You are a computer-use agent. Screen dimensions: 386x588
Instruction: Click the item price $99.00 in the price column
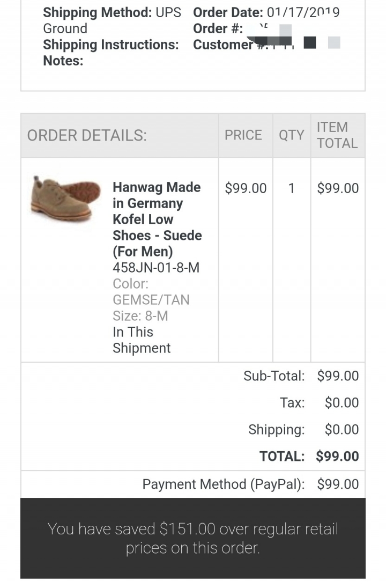pyautogui.click(x=246, y=188)
